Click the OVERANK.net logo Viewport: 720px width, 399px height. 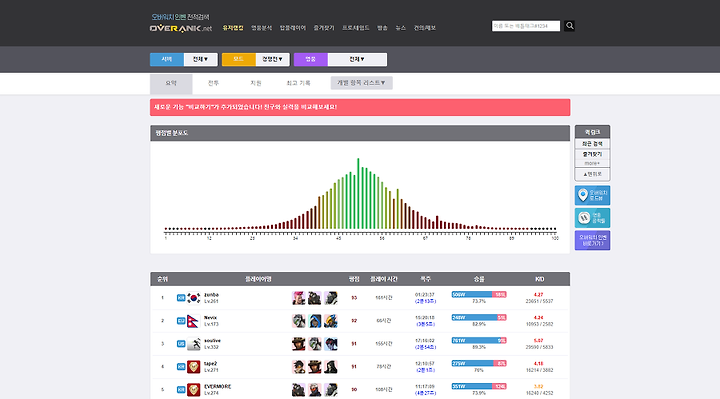coord(181,28)
